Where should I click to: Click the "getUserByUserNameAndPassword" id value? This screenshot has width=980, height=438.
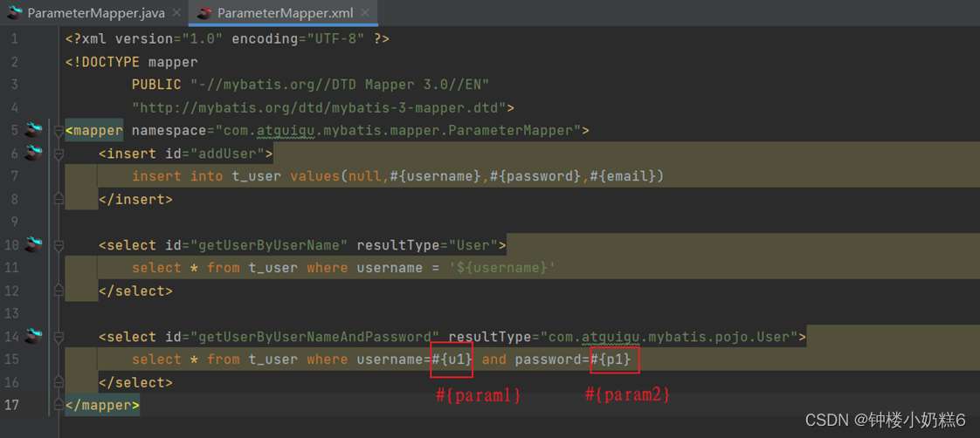tap(315, 337)
